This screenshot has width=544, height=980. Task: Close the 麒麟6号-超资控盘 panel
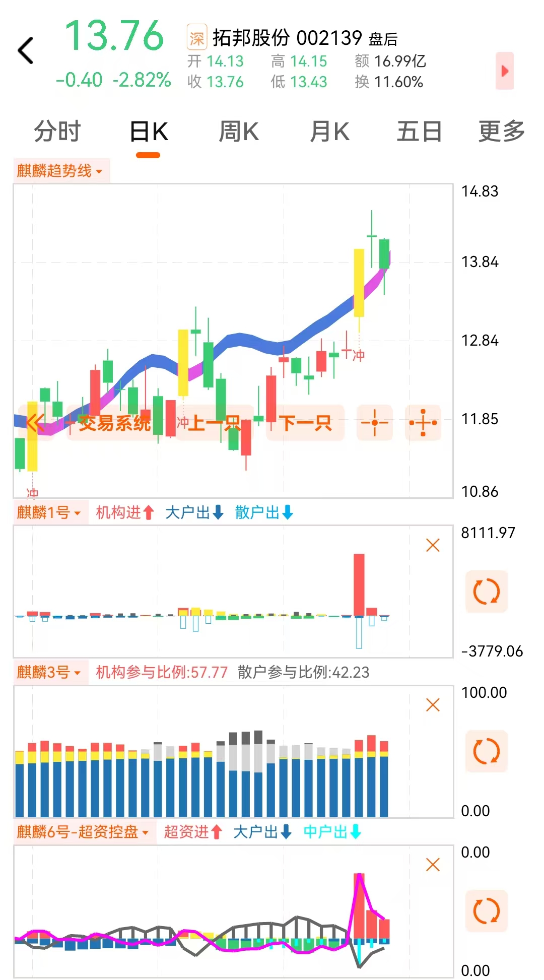433,865
